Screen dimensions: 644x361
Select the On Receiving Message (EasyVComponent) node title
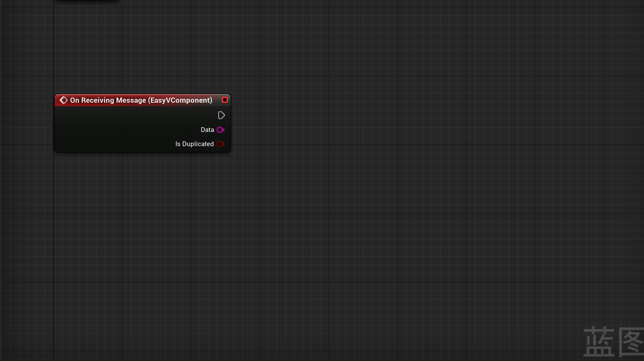click(141, 100)
